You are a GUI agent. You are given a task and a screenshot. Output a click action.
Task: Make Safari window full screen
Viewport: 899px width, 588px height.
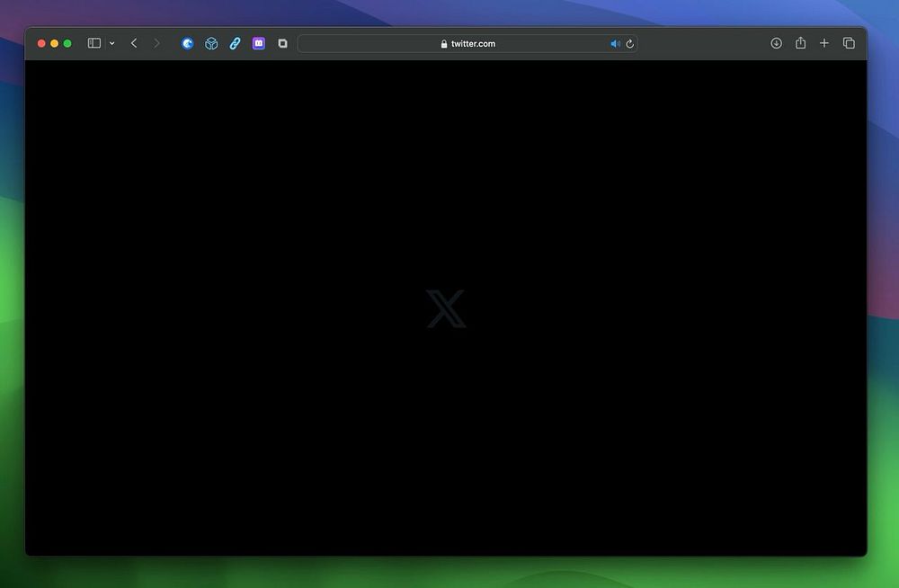(67, 43)
